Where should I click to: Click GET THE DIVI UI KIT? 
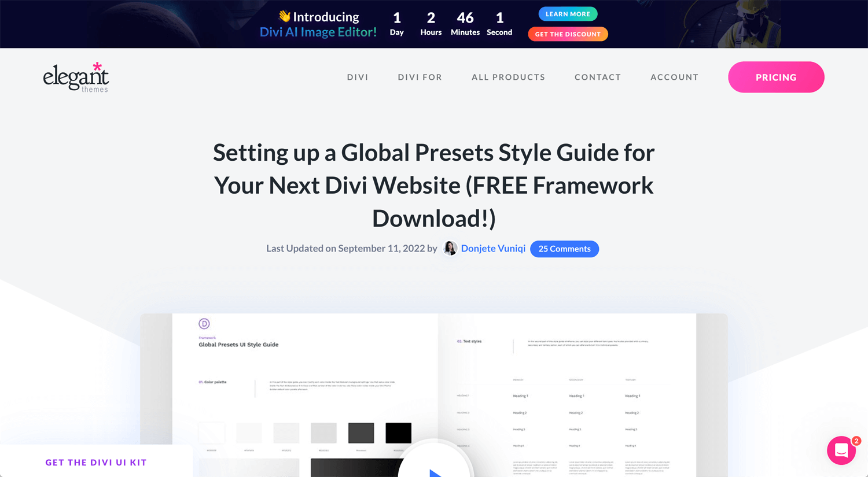click(x=96, y=463)
